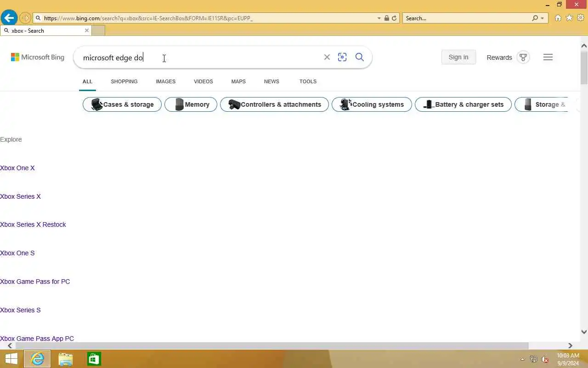This screenshot has height=368, width=588.
Task: Switch to SHOPPING results tab
Action: point(124,81)
